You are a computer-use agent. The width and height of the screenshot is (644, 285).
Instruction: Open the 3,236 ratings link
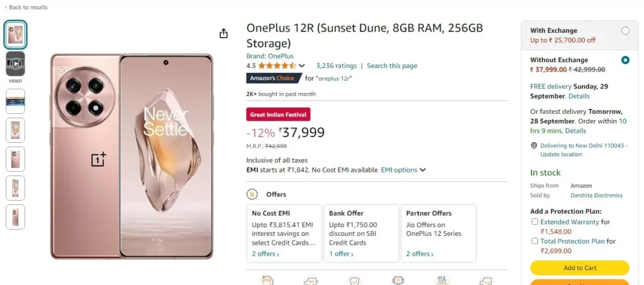pyautogui.click(x=336, y=65)
